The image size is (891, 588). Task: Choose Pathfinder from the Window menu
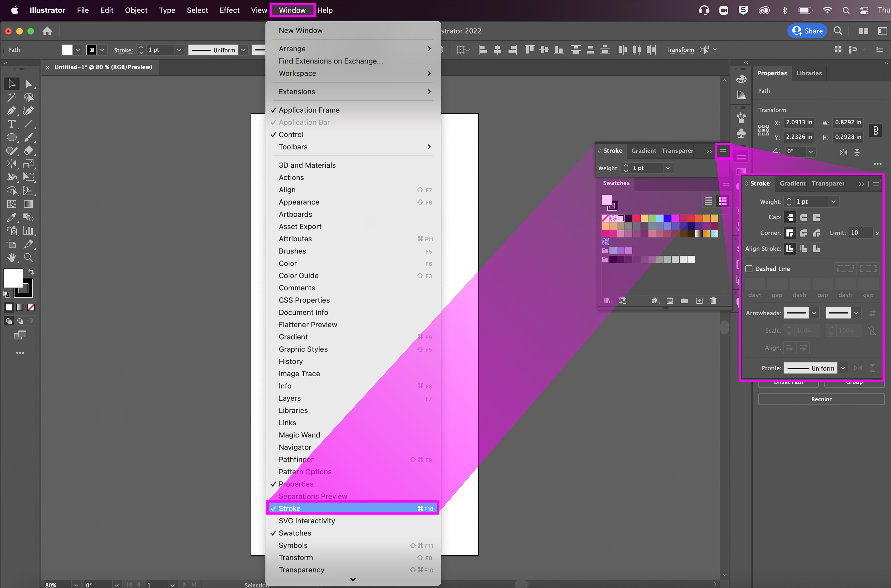coord(296,459)
